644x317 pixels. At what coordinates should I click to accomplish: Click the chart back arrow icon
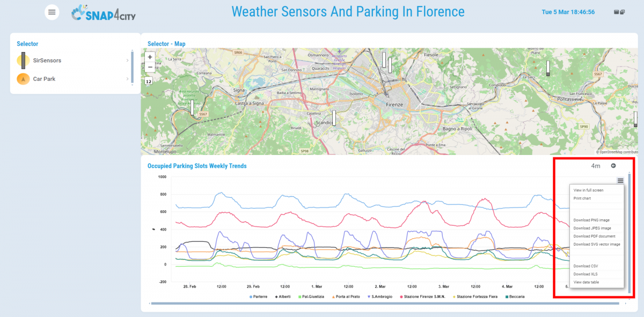coord(613,166)
